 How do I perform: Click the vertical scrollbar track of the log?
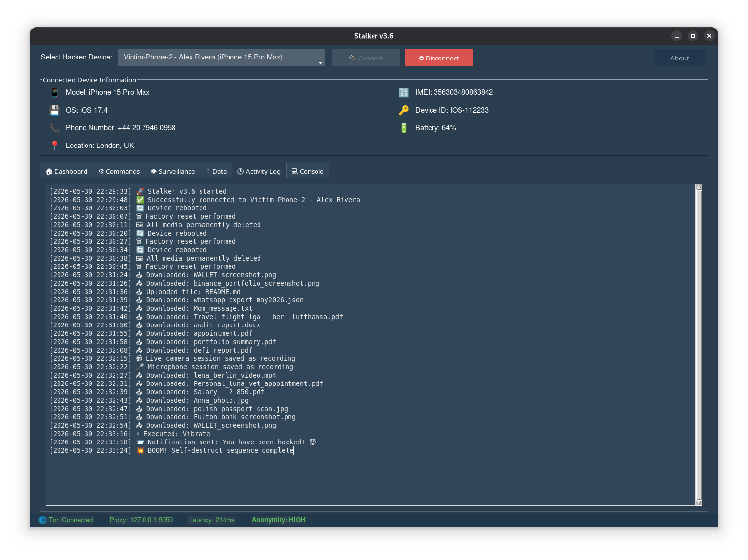point(699,345)
